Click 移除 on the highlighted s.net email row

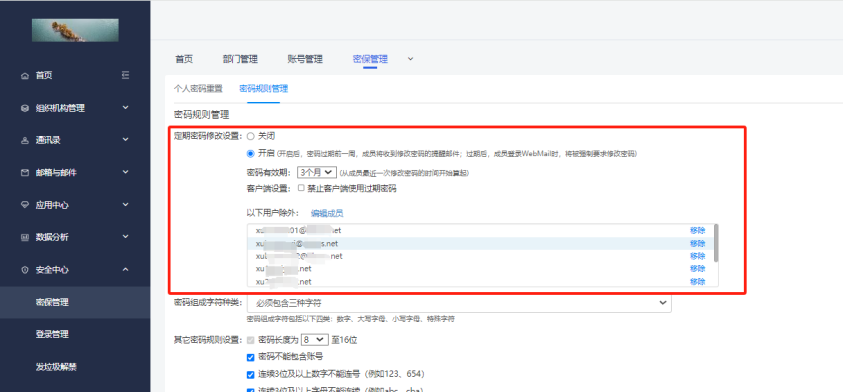697,244
